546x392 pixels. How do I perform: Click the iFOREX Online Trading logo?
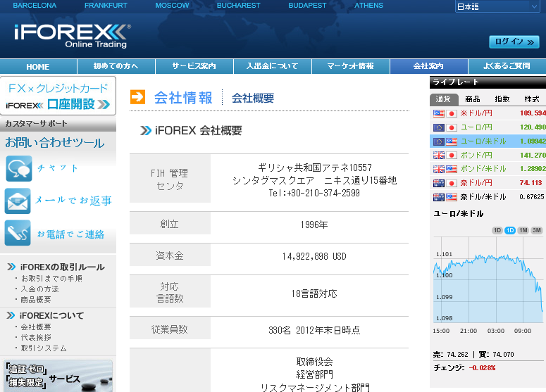click(x=71, y=36)
